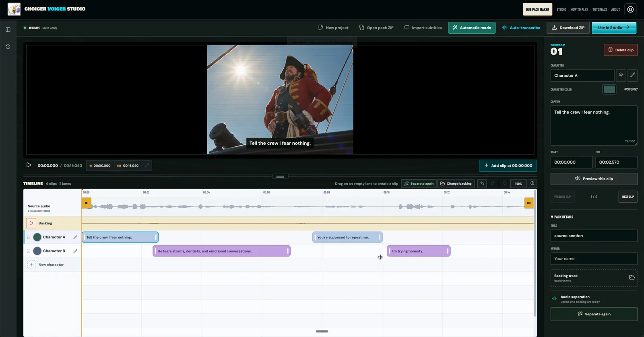Screen dimensions: 644x337
Task: Grab Character A lane drag handle
Action: coord(29,237)
